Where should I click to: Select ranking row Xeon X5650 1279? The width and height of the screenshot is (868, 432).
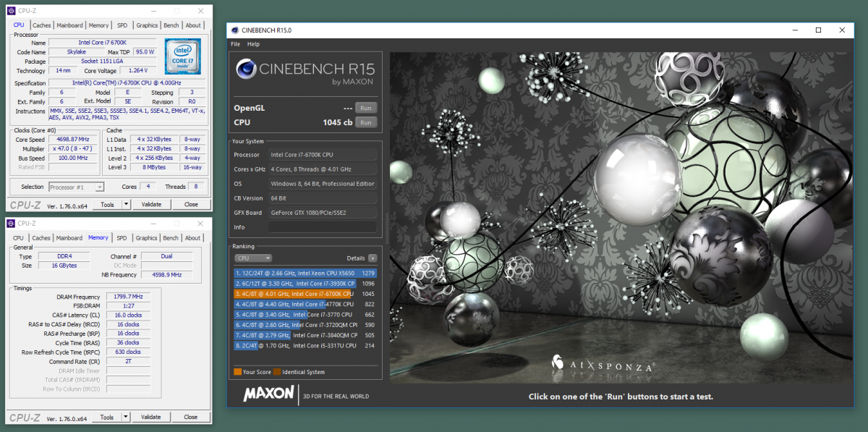pos(305,273)
